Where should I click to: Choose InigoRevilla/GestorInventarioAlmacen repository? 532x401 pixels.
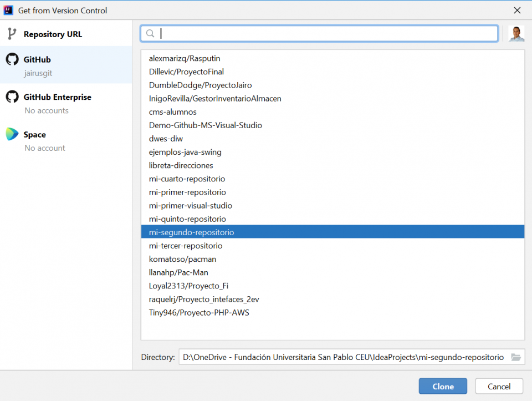333,99
